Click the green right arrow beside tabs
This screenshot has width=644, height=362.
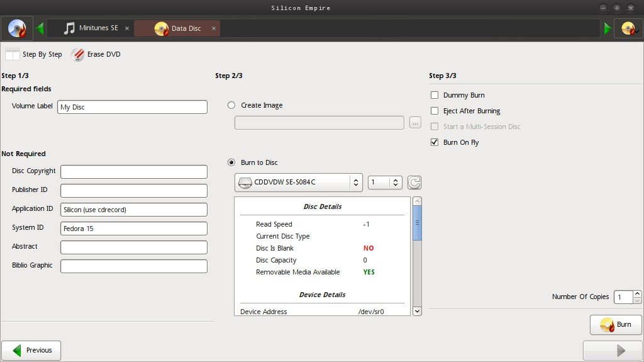608,28
